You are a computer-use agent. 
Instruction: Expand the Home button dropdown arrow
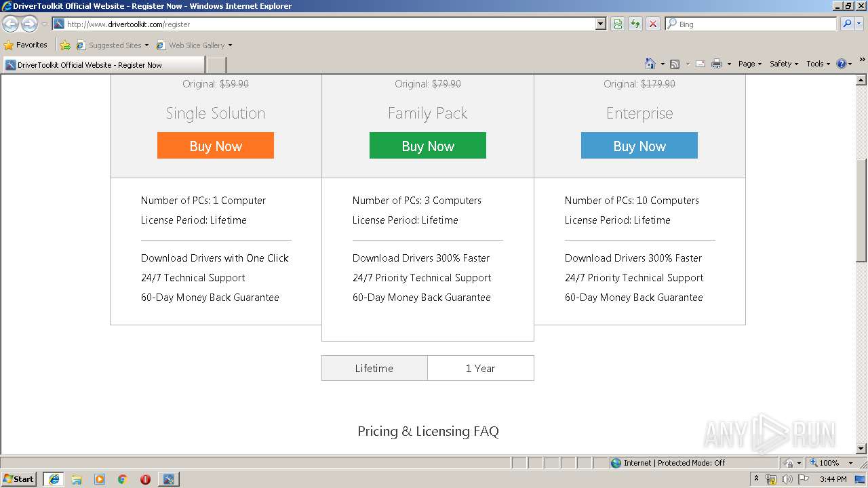(x=663, y=64)
